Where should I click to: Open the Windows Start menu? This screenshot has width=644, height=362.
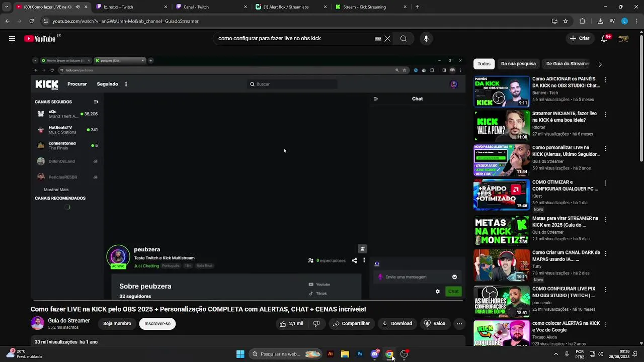(240, 354)
